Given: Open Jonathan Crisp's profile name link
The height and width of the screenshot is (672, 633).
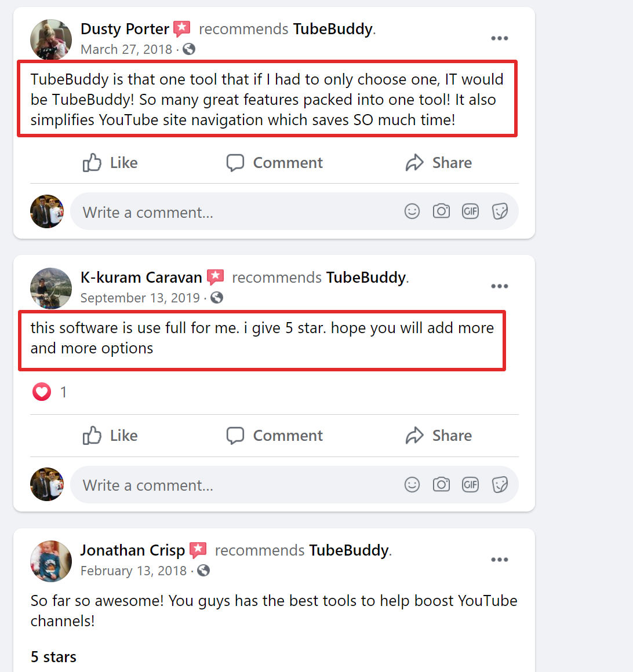Looking at the screenshot, I should [132, 550].
